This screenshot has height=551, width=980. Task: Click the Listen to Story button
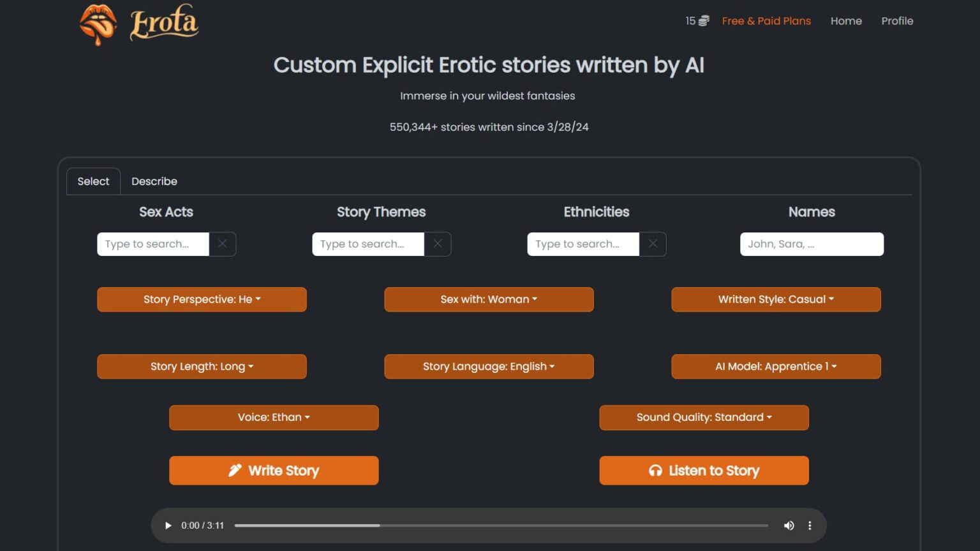pos(704,471)
